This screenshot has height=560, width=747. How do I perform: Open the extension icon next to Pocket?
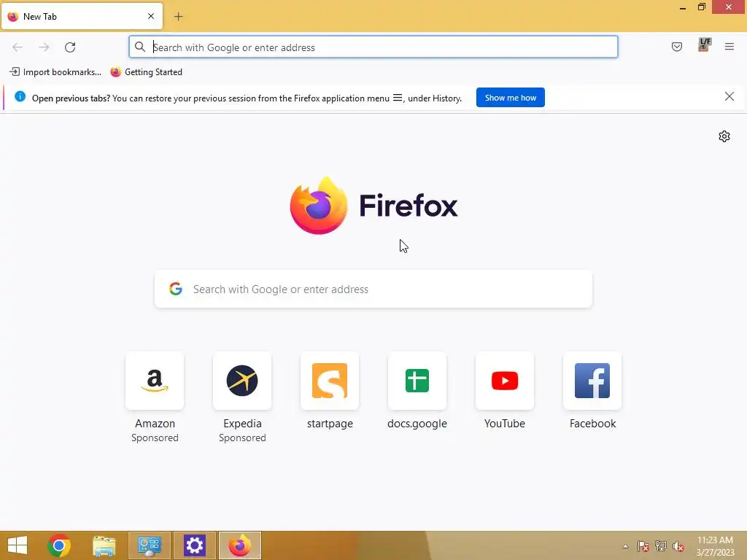pyautogui.click(x=704, y=45)
